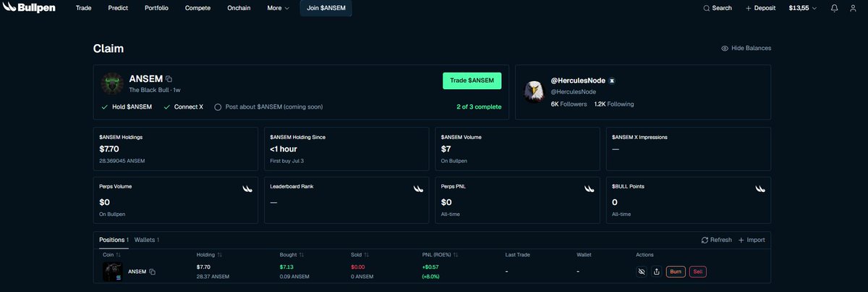This screenshot has width=868, height=292.
Task: Click the ANSEM black bull avatar
Action: (x=111, y=84)
